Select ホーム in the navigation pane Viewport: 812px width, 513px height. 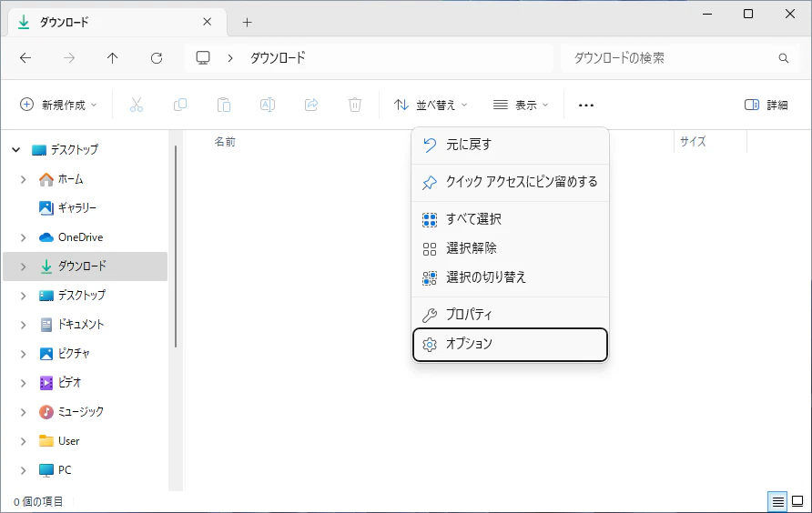click(x=70, y=179)
